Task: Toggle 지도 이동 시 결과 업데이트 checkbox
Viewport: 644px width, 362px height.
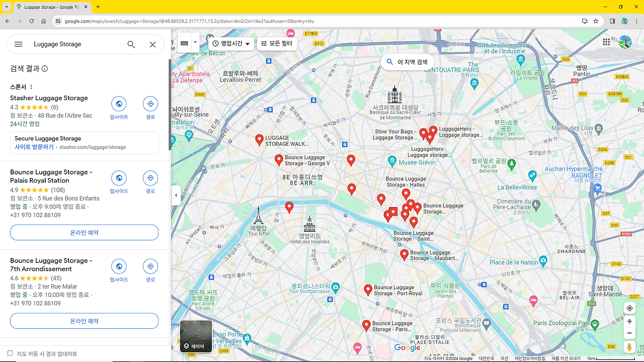Action: pos(10,353)
